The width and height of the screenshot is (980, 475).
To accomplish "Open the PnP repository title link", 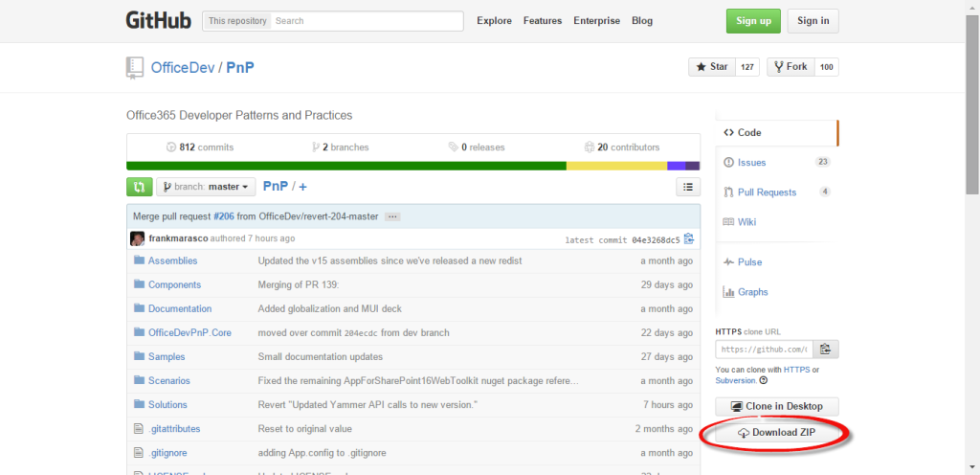I will tap(240, 67).
